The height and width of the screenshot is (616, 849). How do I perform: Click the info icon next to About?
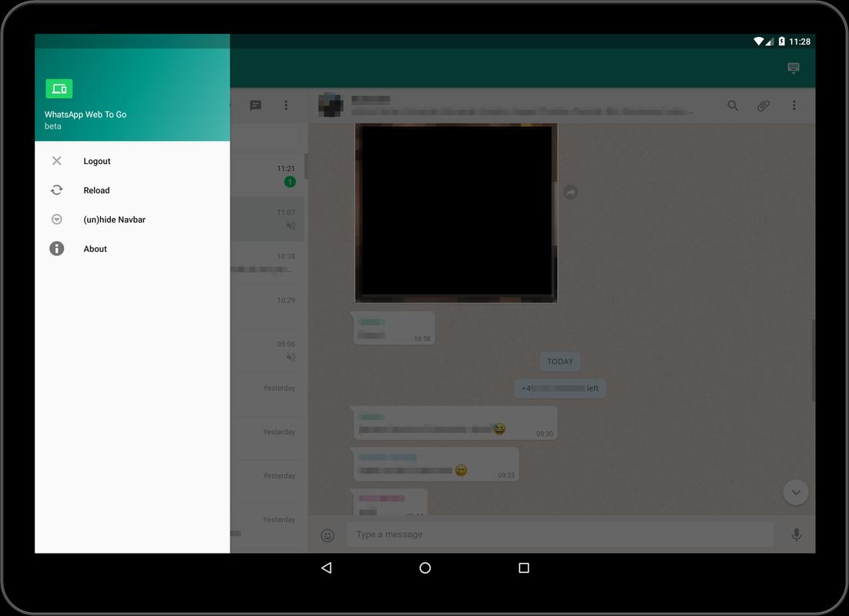coord(57,249)
